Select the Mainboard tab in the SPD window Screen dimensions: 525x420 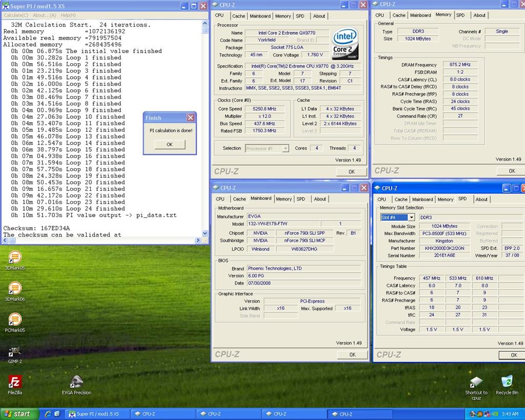[422, 199]
